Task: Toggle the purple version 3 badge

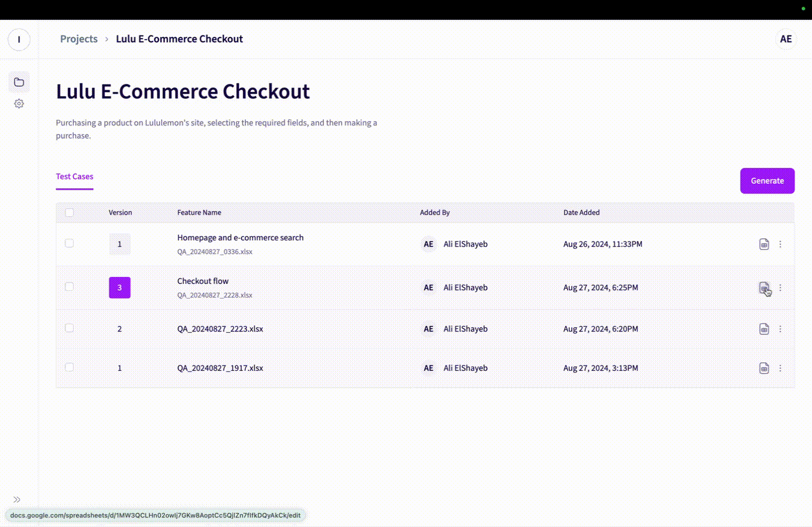Action: (120, 288)
